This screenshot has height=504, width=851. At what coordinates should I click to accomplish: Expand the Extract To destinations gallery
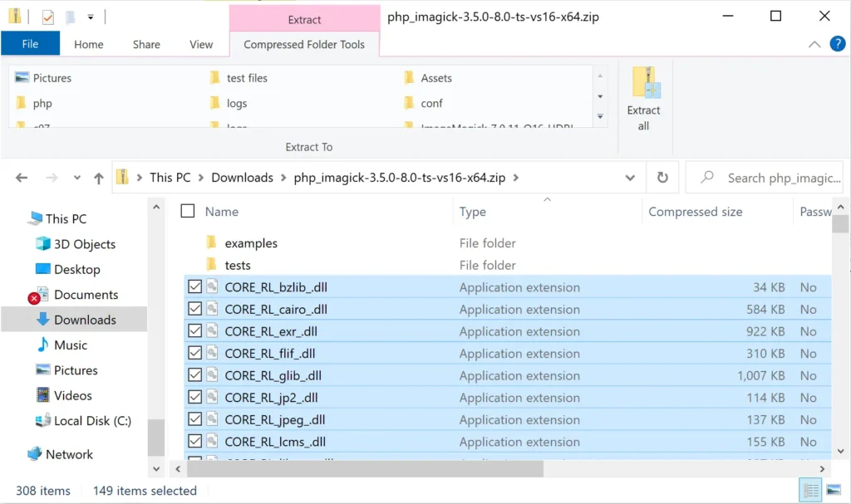tap(600, 116)
